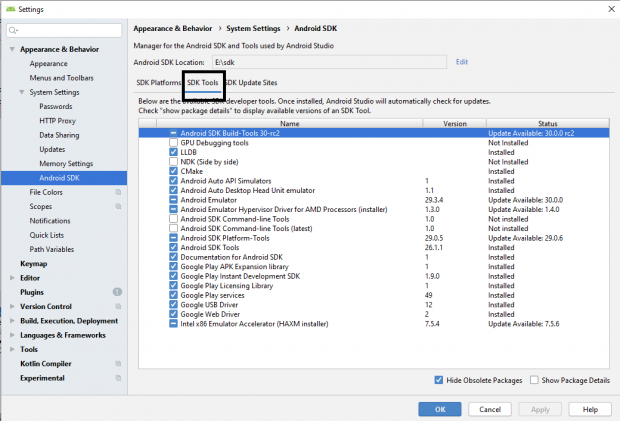Open Notifications settings

50,221
